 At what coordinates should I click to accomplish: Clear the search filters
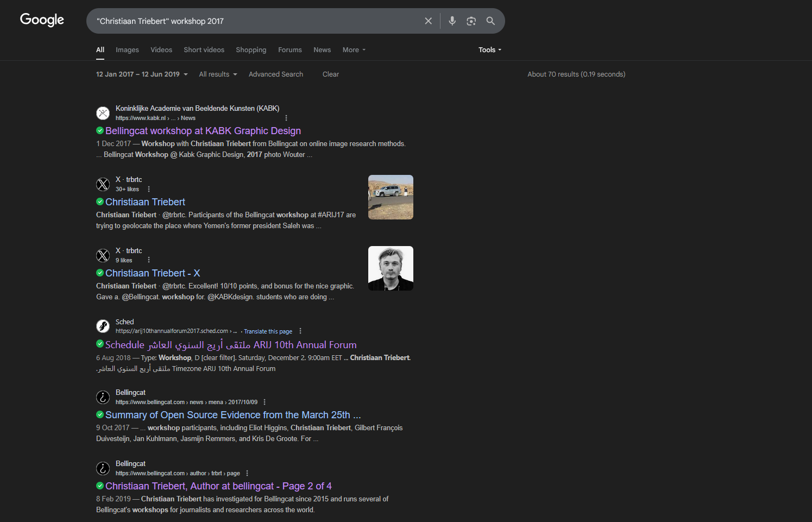click(x=331, y=74)
